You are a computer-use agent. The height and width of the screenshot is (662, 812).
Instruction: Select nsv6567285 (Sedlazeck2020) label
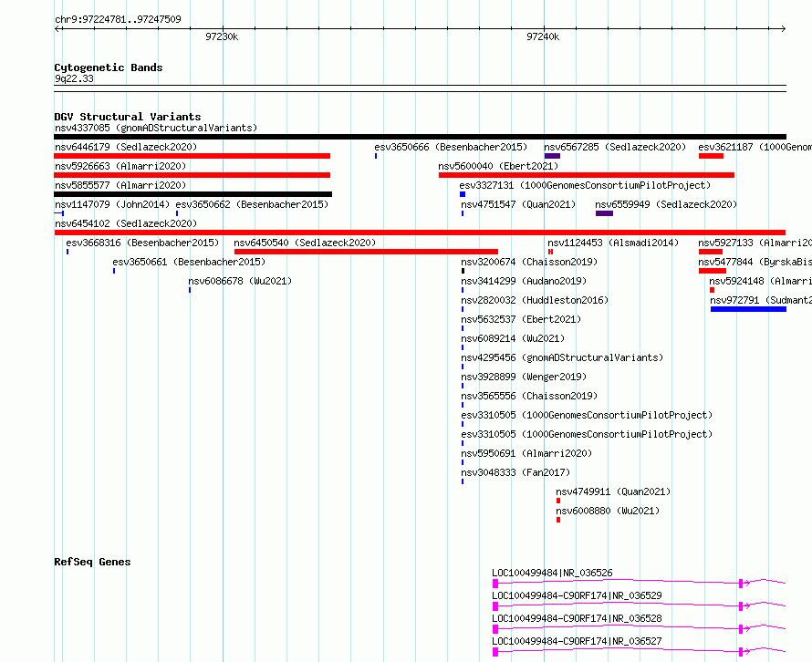click(615, 147)
